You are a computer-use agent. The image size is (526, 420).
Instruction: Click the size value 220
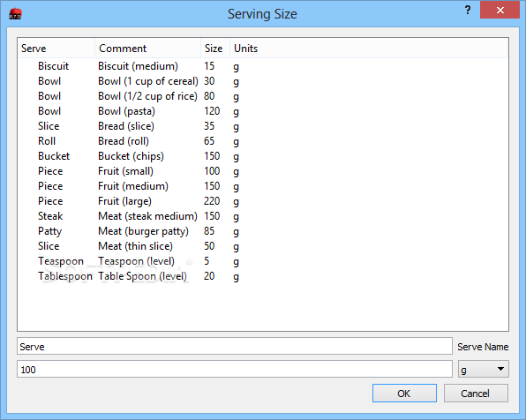pyautogui.click(x=212, y=201)
